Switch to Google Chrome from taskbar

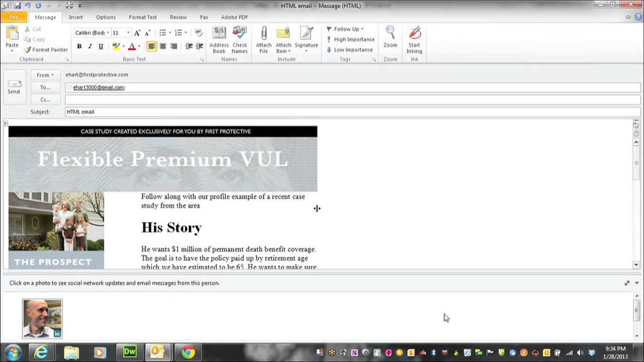[x=188, y=352]
